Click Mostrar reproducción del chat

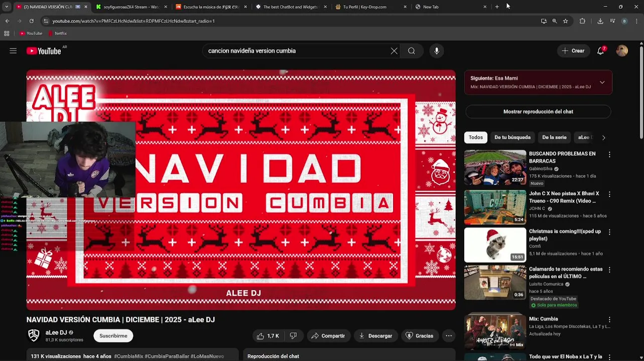coord(538,111)
